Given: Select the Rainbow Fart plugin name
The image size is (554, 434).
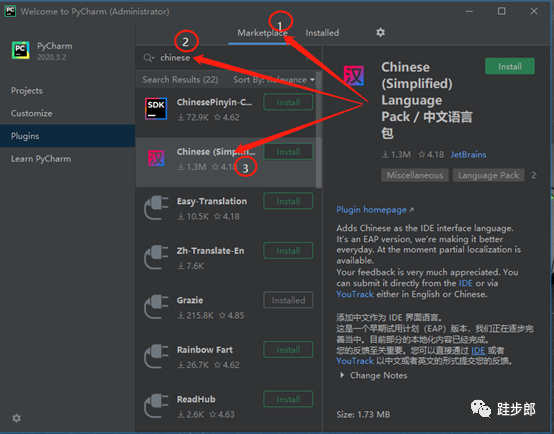Looking at the screenshot, I should pyautogui.click(x=205, y=350).
